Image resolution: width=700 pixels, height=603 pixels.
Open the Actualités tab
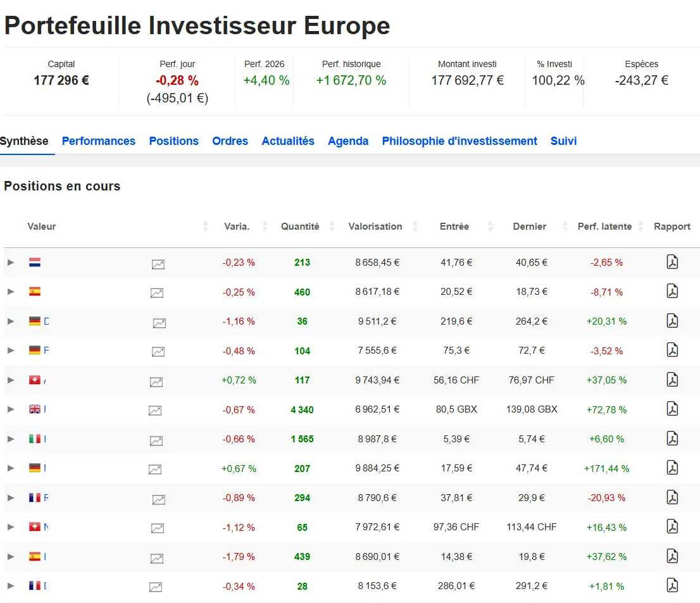point(288,141)
